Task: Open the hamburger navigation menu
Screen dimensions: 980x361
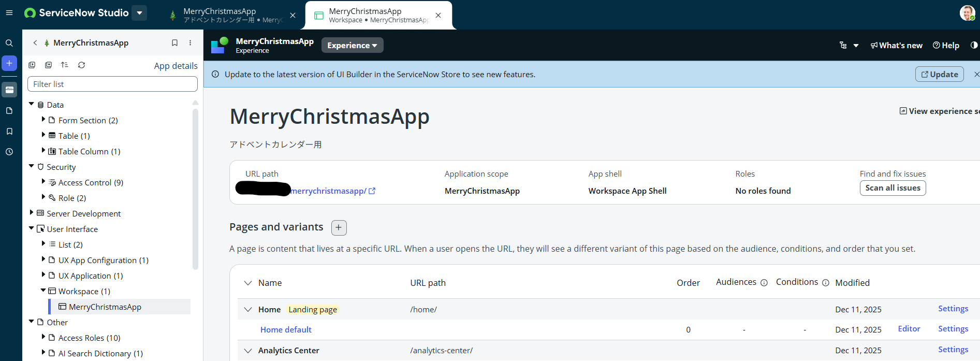Action: tap(9, 13)
